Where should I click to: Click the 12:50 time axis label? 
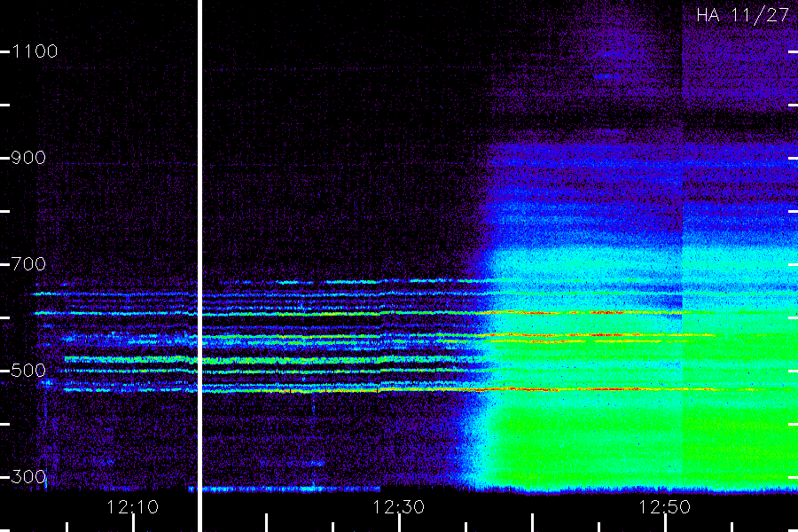(665, 507)
